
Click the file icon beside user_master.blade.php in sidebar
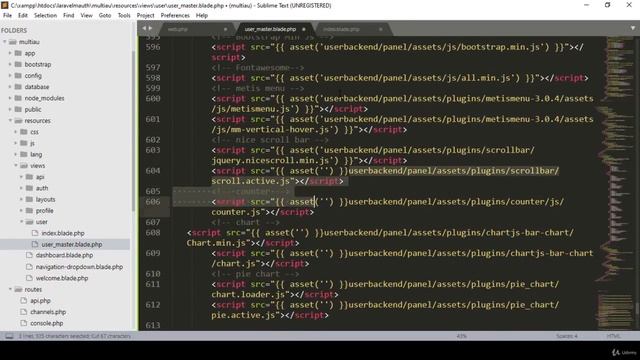(x=35, y=244)
